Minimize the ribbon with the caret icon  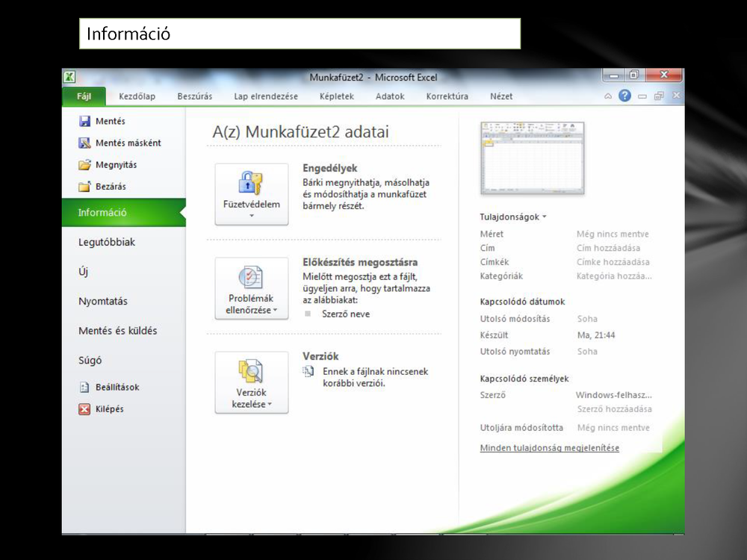[608, 96]
